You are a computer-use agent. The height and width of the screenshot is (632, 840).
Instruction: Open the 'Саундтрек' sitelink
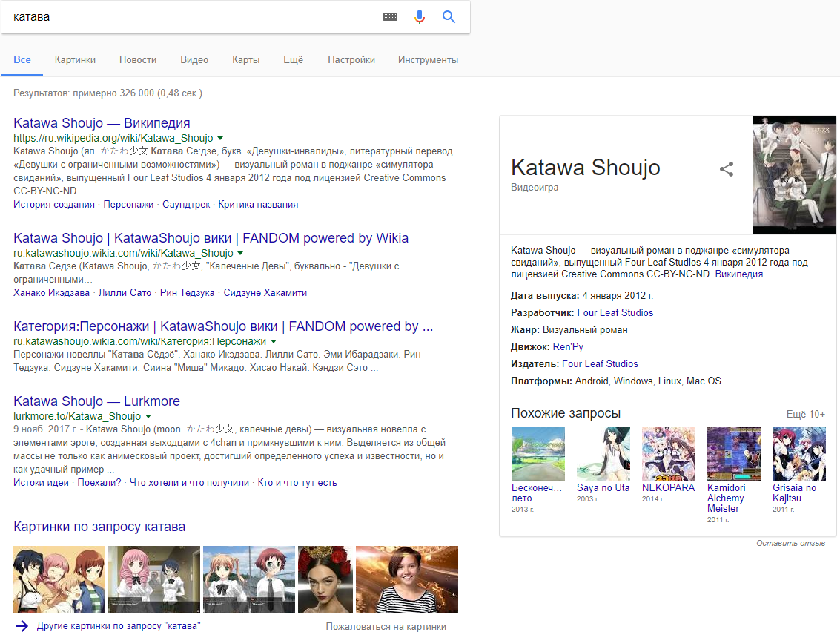point(186,204)
